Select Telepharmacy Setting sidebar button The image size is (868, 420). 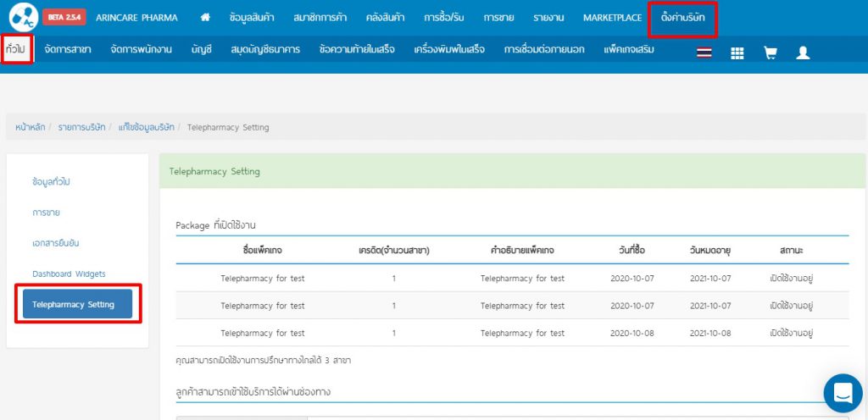(x=77, y=304)
